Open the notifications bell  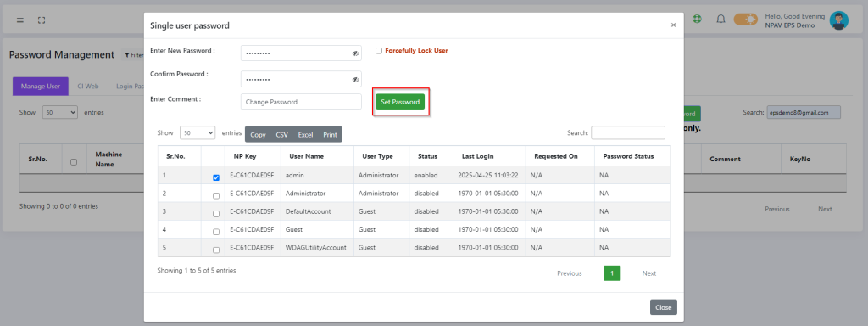coord(721,19)
